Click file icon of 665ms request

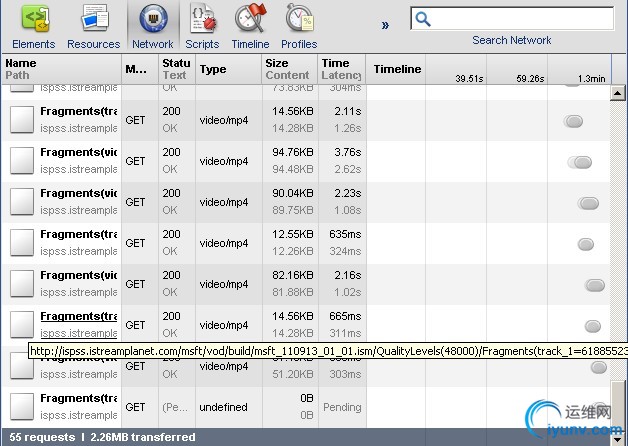[x=22, y=325]
